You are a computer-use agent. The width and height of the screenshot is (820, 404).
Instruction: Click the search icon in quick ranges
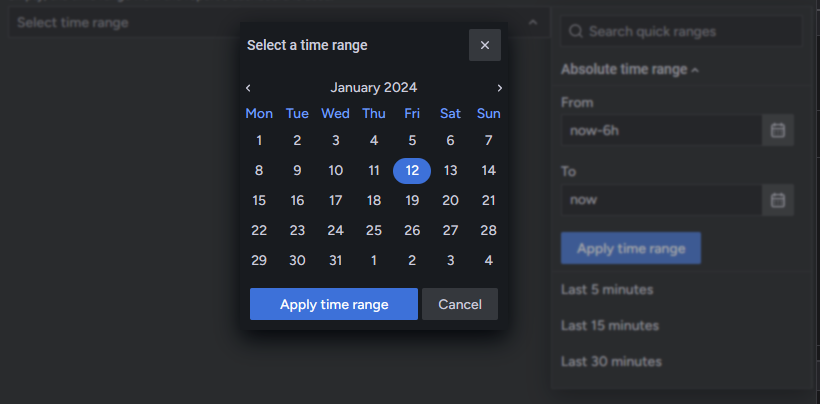[x=576, y=31]
